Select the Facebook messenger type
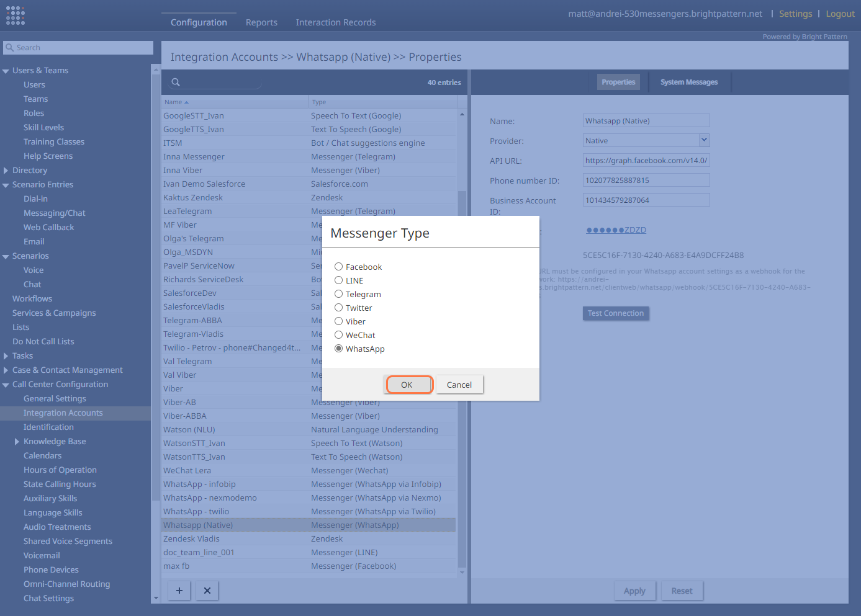The width and height of the screenshot is (861, 616). tap(338, 267)
